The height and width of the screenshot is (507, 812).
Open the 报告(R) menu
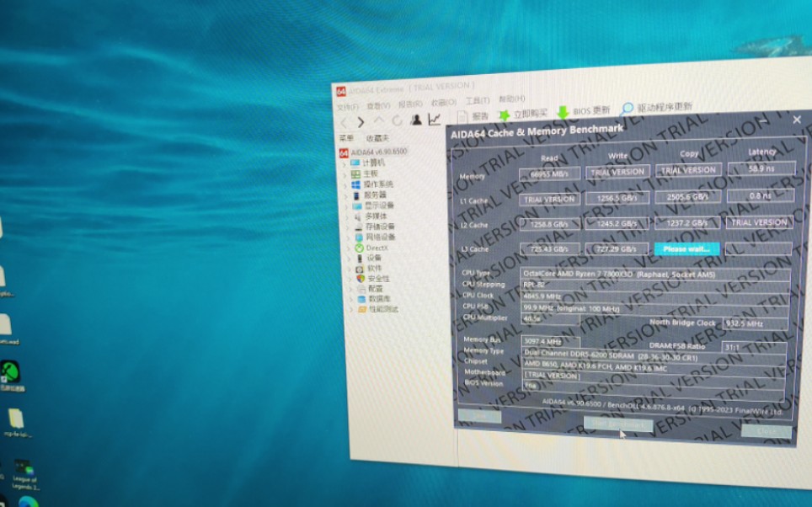point(410,104)
